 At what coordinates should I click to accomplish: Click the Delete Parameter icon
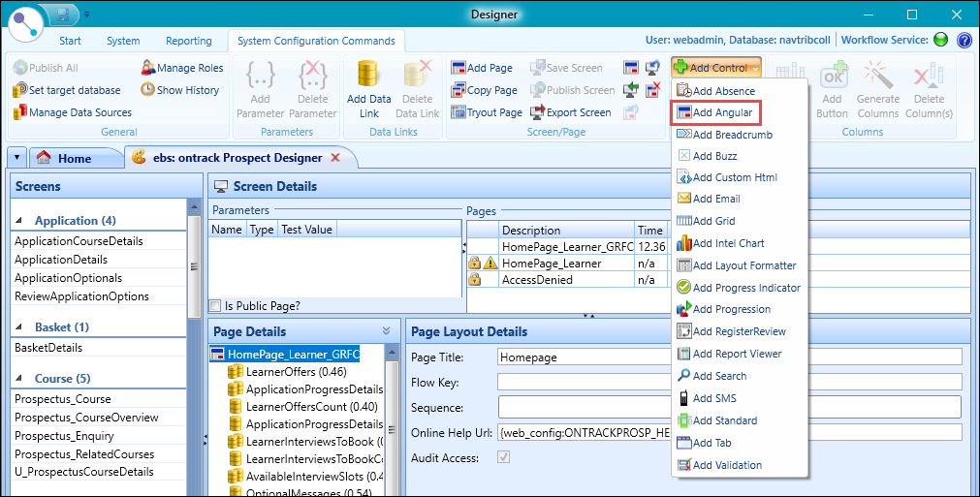312,75
